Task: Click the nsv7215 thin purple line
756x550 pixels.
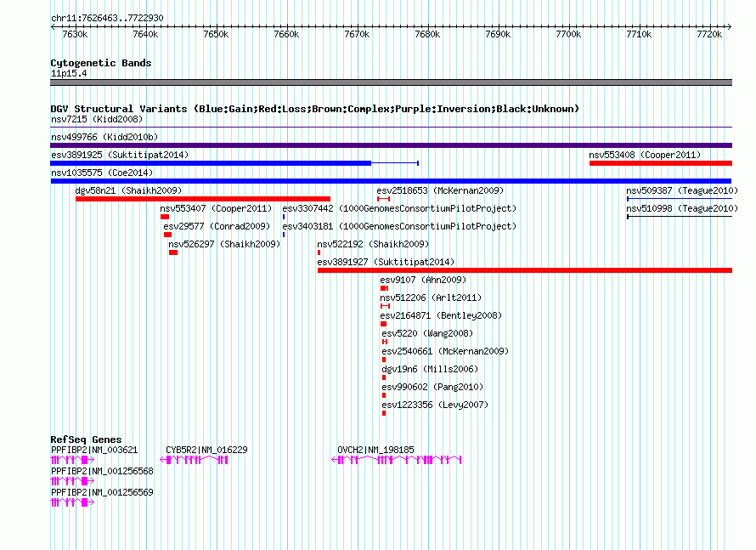Action: [x=391, y=128]
